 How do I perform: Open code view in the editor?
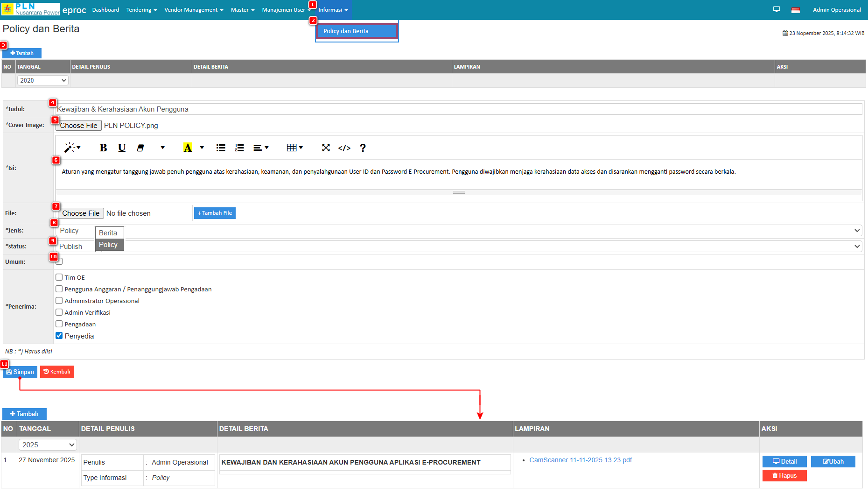[x=344, y=148]
